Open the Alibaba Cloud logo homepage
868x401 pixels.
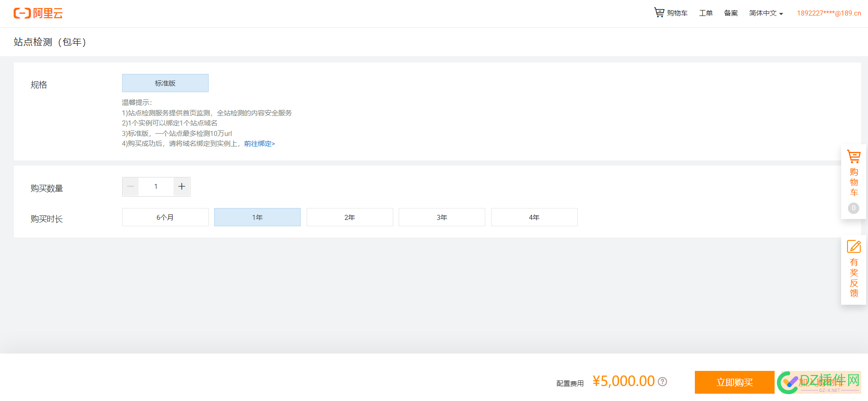click(x=38, y=13)
